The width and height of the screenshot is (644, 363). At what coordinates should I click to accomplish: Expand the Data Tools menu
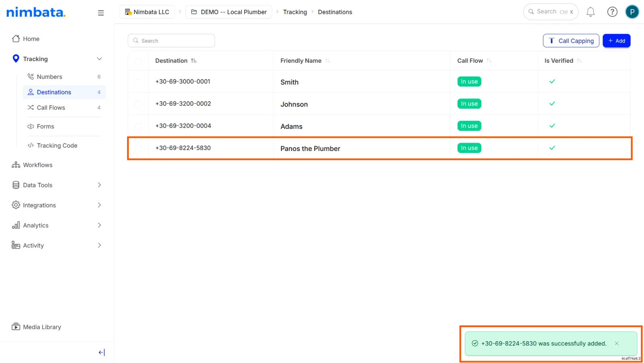tap(99, 185)
